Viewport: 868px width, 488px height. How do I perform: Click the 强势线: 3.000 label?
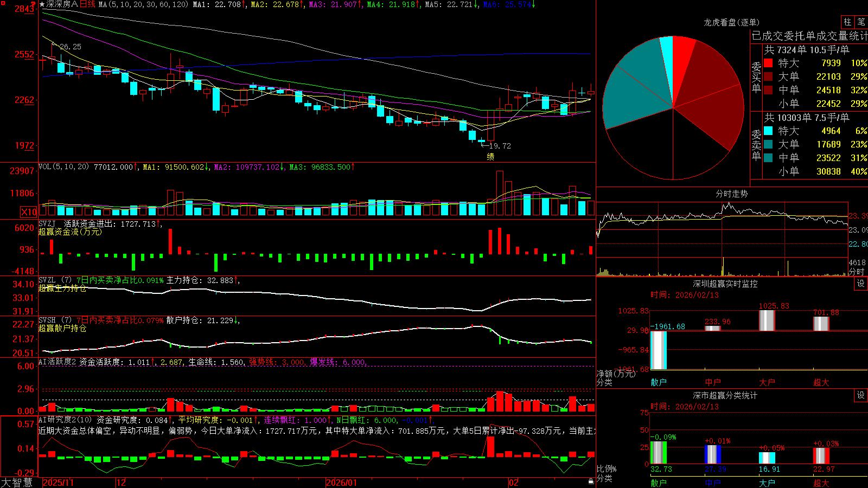[x=277, y=362]
